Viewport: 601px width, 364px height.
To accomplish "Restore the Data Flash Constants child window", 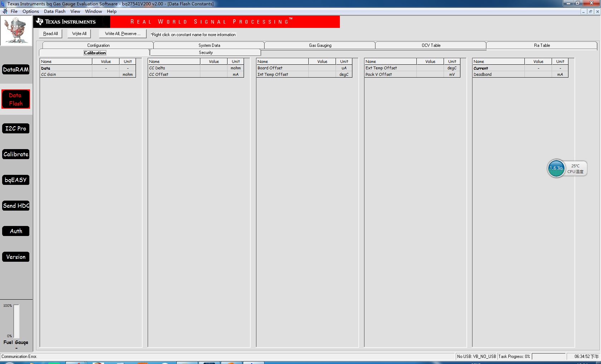I will 590,11.
